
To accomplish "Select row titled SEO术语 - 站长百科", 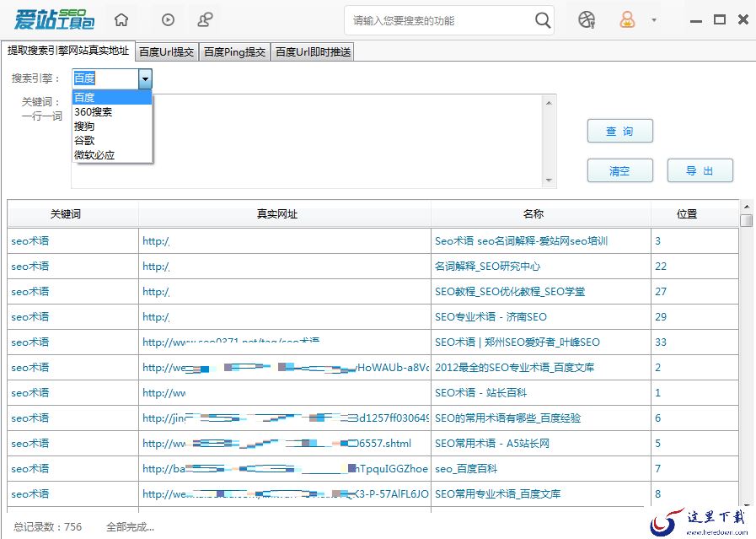I will [x=373, y=393].
